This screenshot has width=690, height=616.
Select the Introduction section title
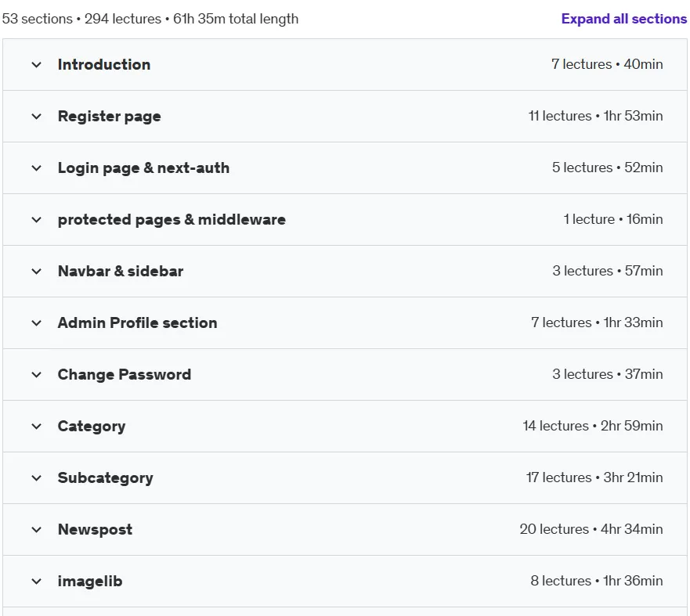tap(104, 65)
